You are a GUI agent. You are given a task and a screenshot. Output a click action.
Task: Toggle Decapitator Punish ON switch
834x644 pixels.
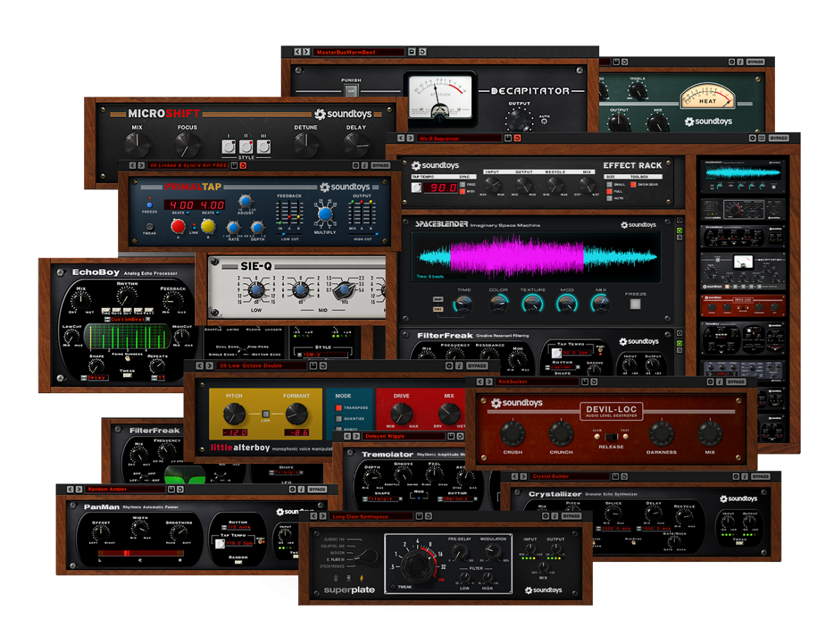351,91
